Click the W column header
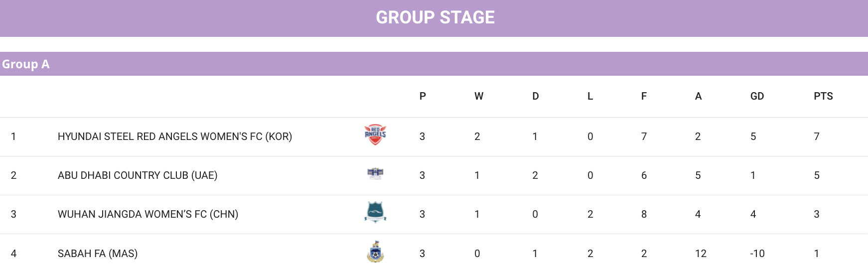 (x=479, y=96)
